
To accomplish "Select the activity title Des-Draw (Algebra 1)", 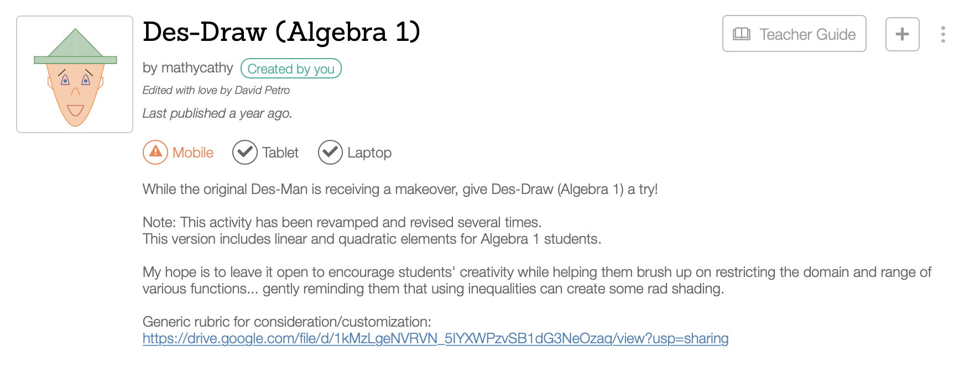I will click(281, 32).
